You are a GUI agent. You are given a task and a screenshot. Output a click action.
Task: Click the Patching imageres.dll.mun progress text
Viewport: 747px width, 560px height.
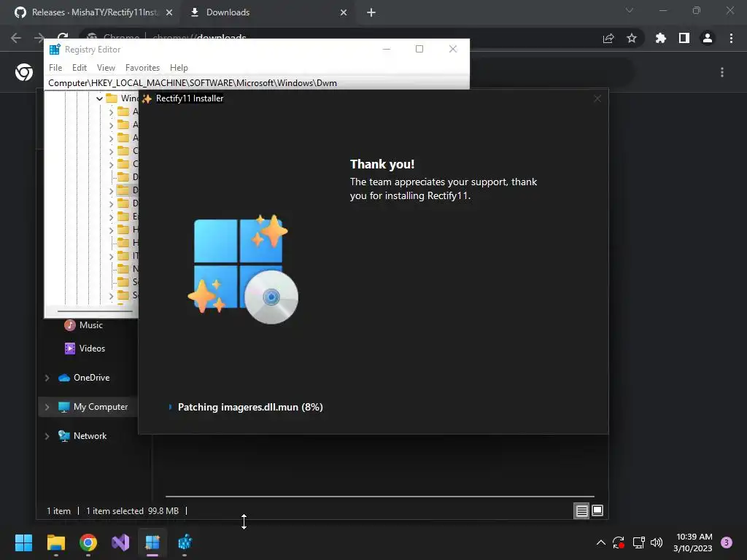pyautogui.click(x=250, y=407)
